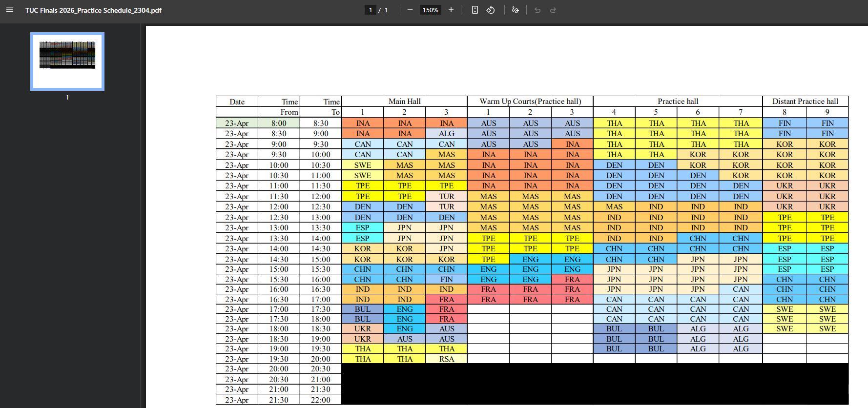Screen dimensions: 868x408
Task: Click the "Distant Practice hall" header
Action: [x=805, y=101]
